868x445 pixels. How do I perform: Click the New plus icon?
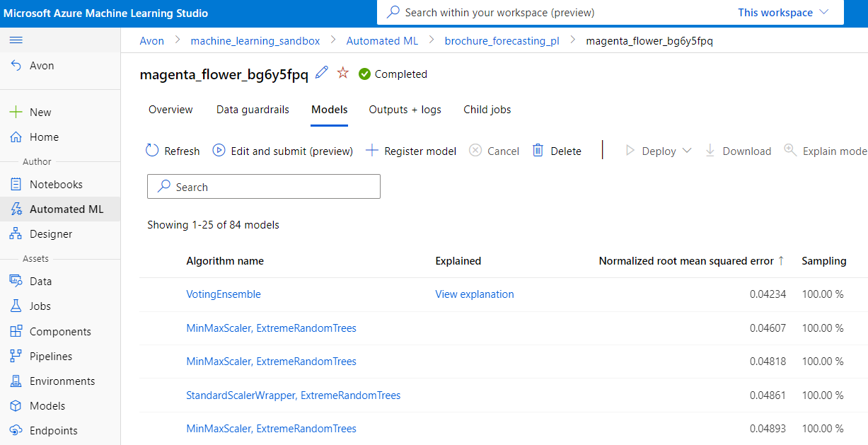click(x=16, y=112)
